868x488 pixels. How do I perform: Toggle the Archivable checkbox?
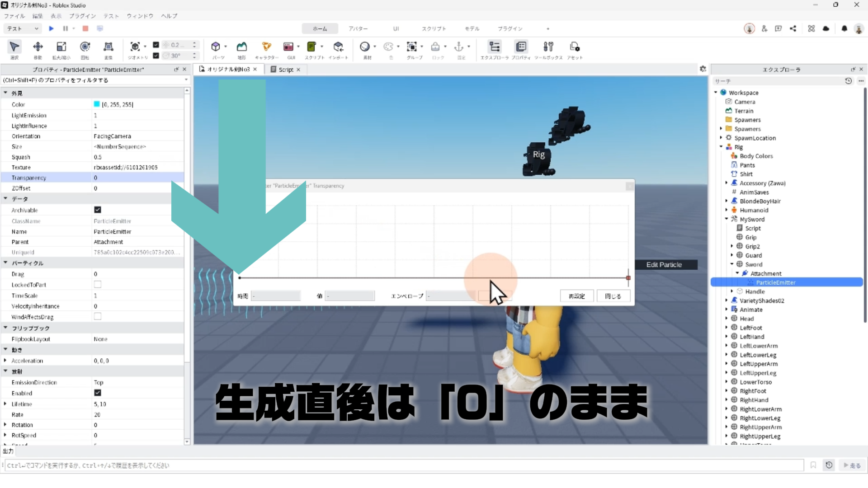(98, 210)
